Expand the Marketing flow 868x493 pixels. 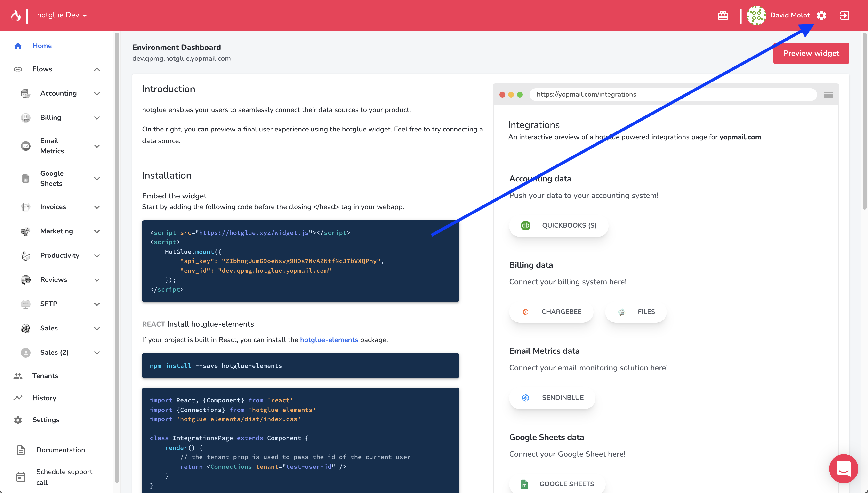[97, 232]
